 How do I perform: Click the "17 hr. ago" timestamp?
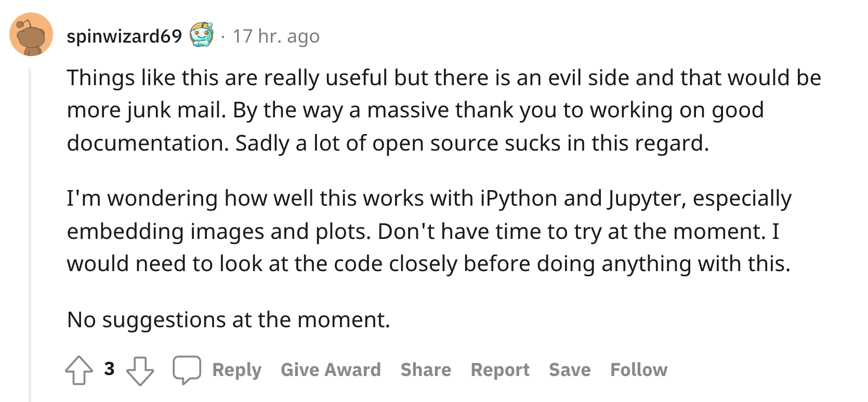[276, 36]
